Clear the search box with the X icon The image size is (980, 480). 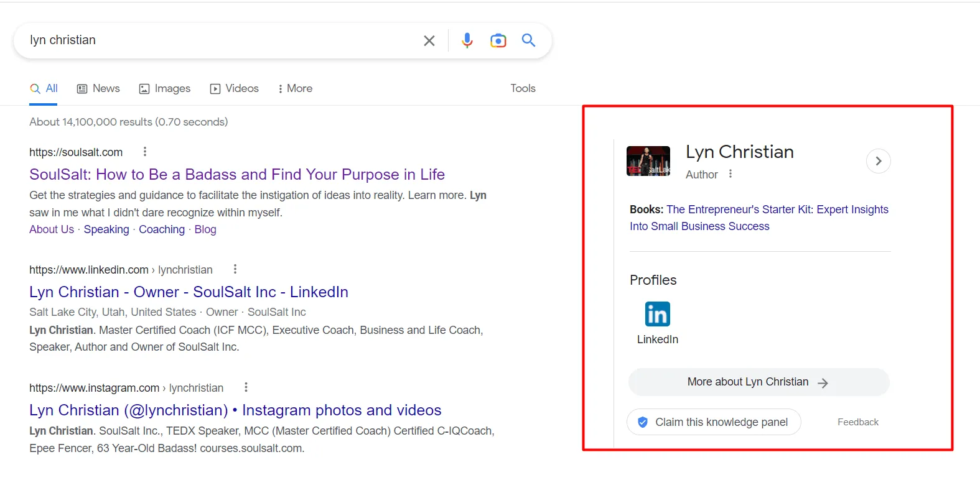pos(429,40)
